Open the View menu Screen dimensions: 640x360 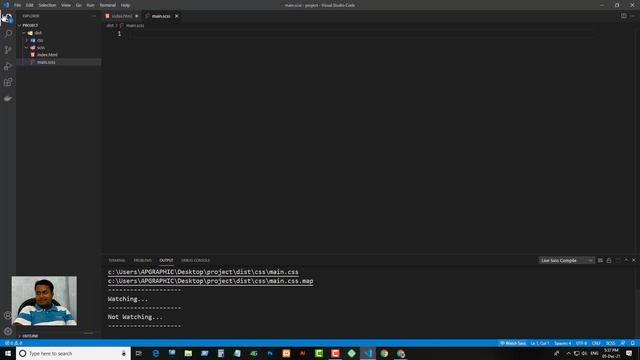[66, 5]
